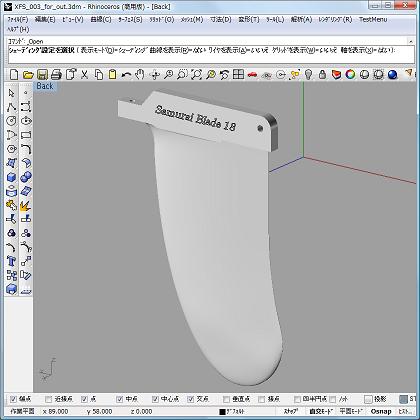The width and height of the screenshot is (420, 420).
Task: Toggle the 端点 (End) osnap checkbox
Action: 14,399
